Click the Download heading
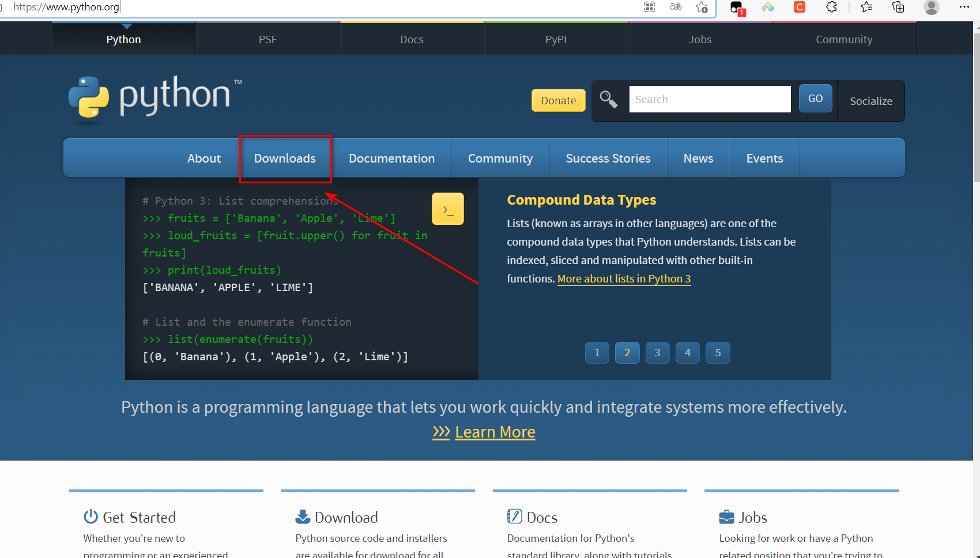The height and width of the screenshot is (558, 980). coord(346,518)
